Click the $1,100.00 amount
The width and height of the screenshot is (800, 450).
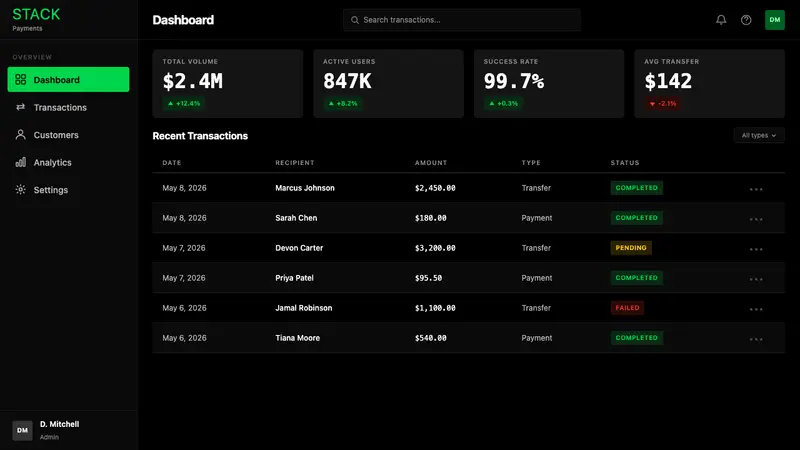(x=435, y=308)
